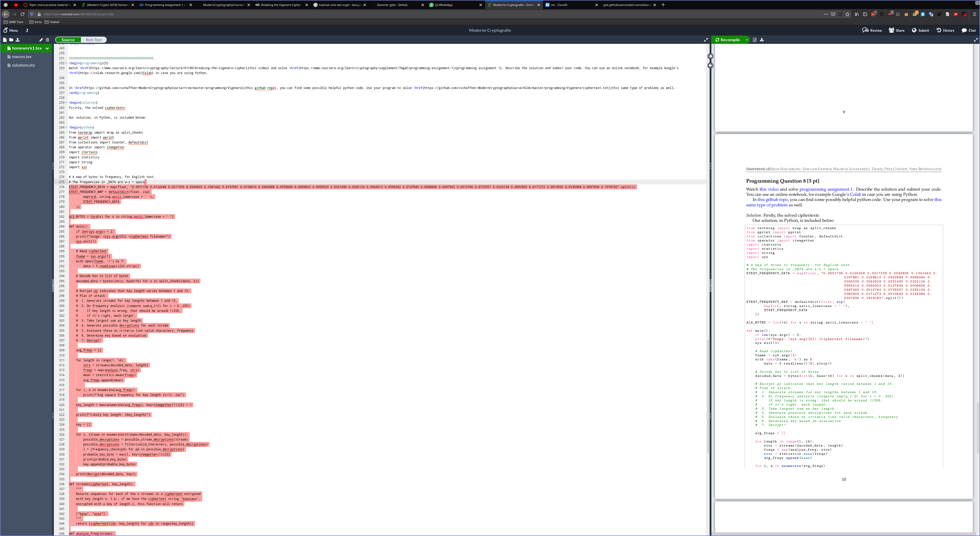Collapse fold arrow at line 264
980x536 pixels.
pos(66,127)
